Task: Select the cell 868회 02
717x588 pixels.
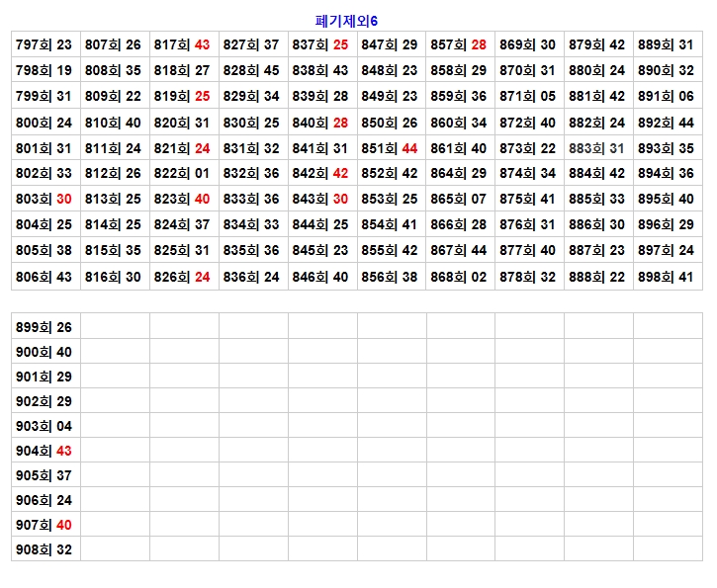Action: coord(461,278)
